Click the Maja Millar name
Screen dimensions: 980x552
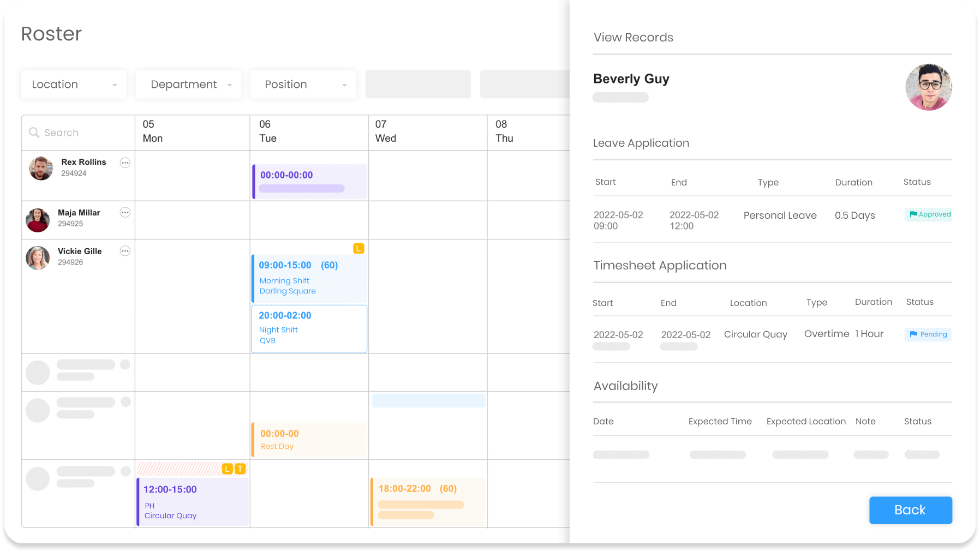[x=79, y=213]
